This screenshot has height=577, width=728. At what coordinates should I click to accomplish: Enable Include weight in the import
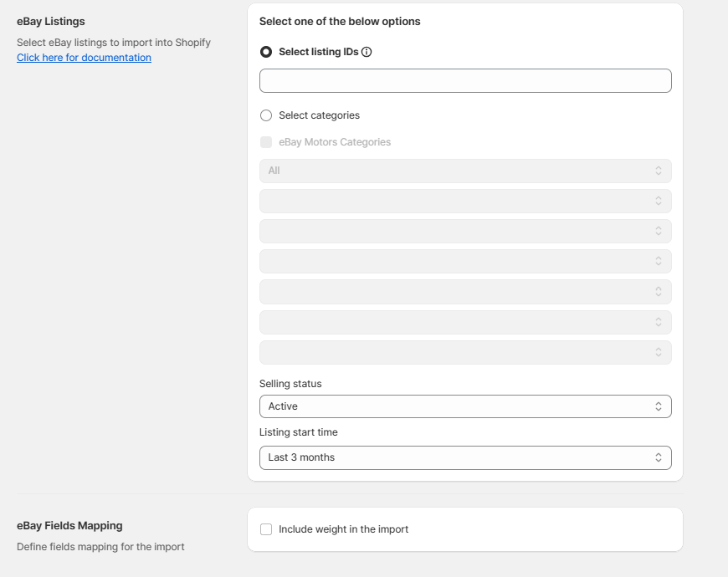tap(266, 529)
